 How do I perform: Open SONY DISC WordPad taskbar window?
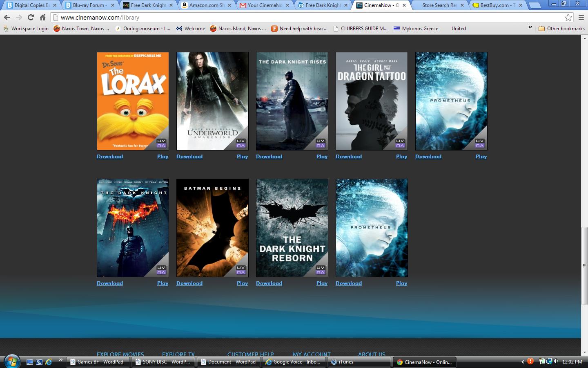click(163, 362)
